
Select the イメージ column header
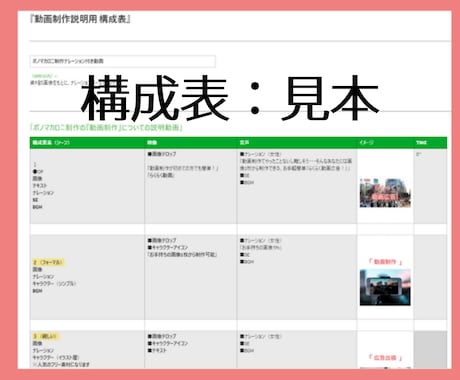click(x=385, y=143)
